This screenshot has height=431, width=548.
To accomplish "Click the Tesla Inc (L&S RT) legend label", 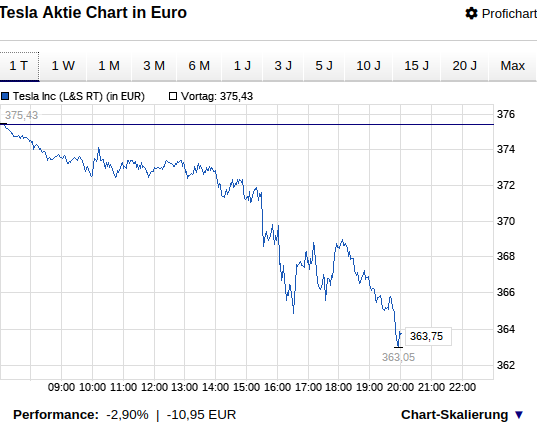I will pos(79,96).
